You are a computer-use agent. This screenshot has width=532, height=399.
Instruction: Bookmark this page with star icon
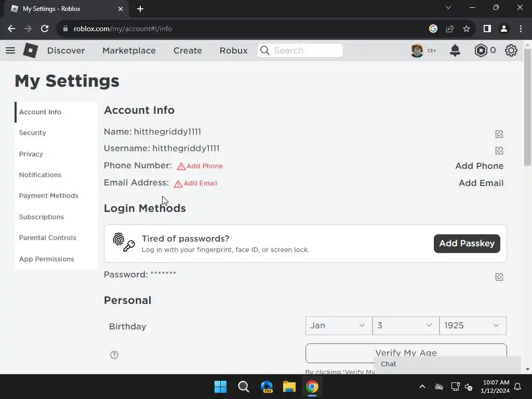467,29
